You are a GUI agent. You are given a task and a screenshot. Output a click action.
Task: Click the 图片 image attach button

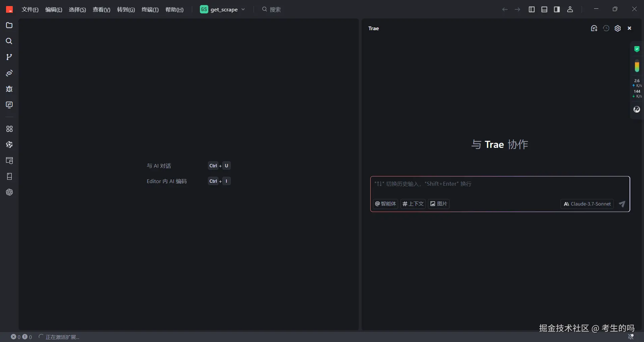pyautogui.click(x=439, y=204)
